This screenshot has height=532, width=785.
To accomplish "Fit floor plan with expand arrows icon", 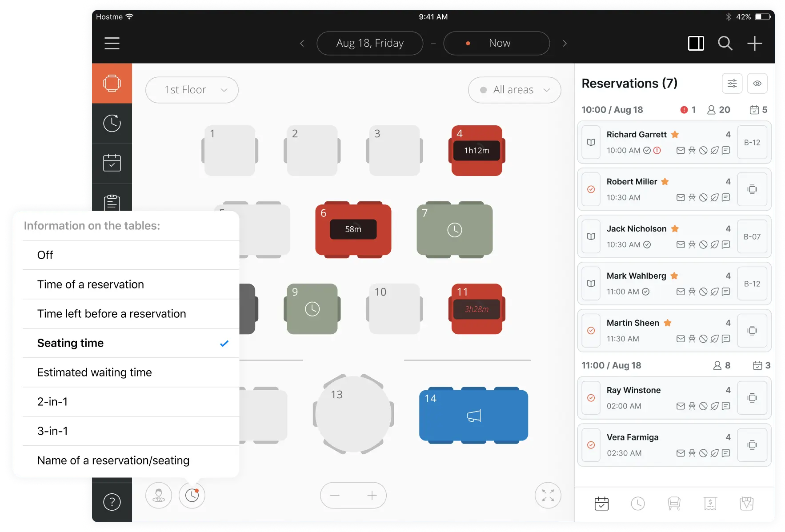I will click(x=548, y=495).
